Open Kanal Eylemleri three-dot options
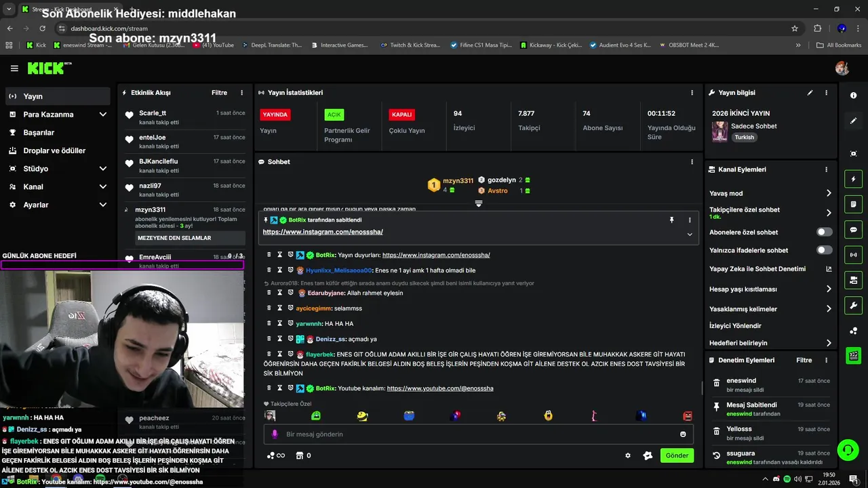Viewport: 868px width, 488px height. click(826, 169)
